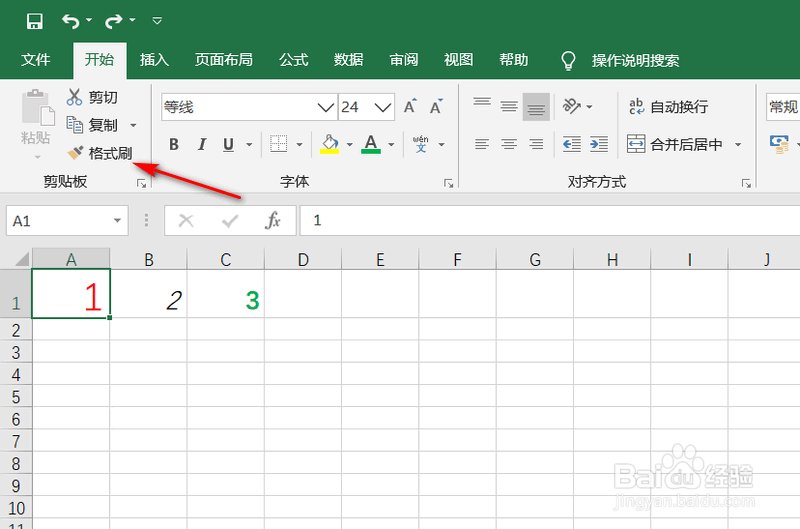The height and width of the screenshot is (529, 800).
Task: Expand phonetic guide dropdown arrow
Action: [442, 144]
